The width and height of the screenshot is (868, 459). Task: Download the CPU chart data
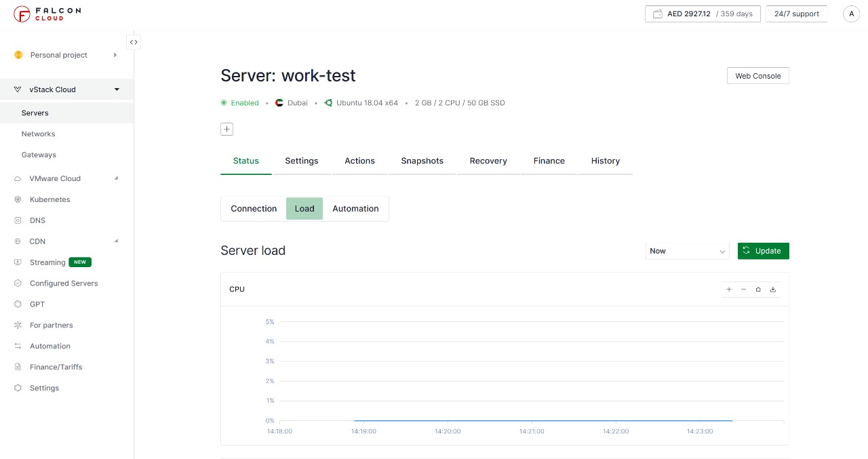point(772,290)
